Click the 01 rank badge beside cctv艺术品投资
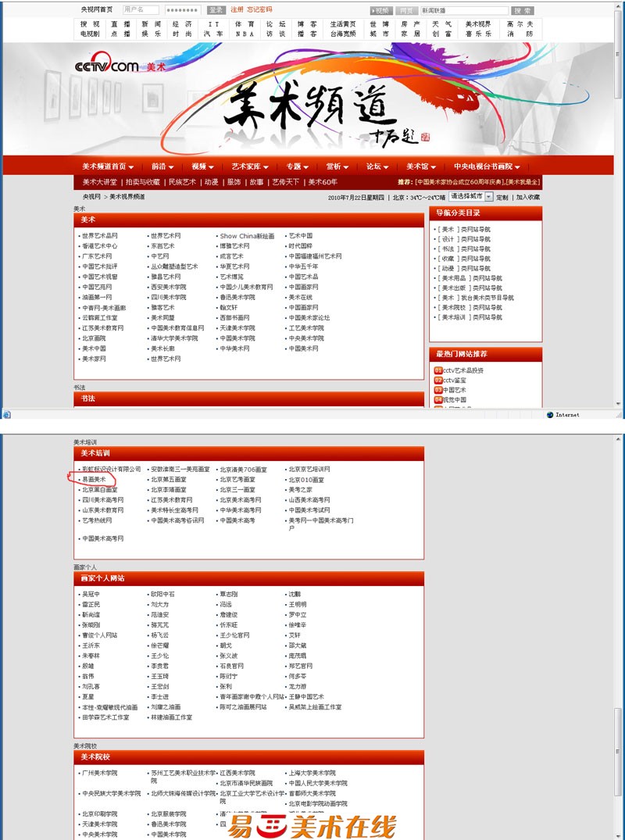 438,370
